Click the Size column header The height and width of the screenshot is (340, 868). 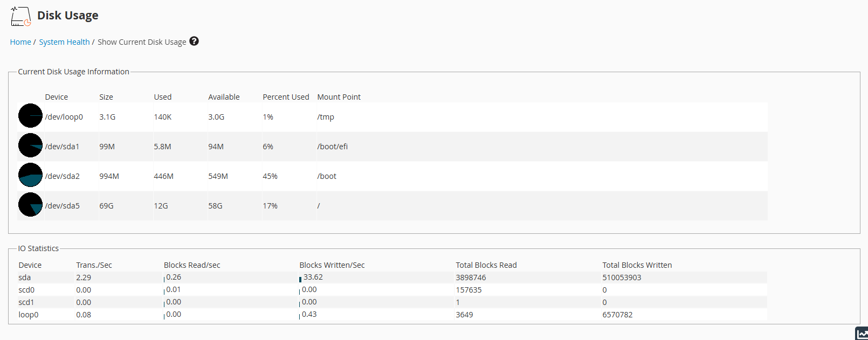[106, 97]
